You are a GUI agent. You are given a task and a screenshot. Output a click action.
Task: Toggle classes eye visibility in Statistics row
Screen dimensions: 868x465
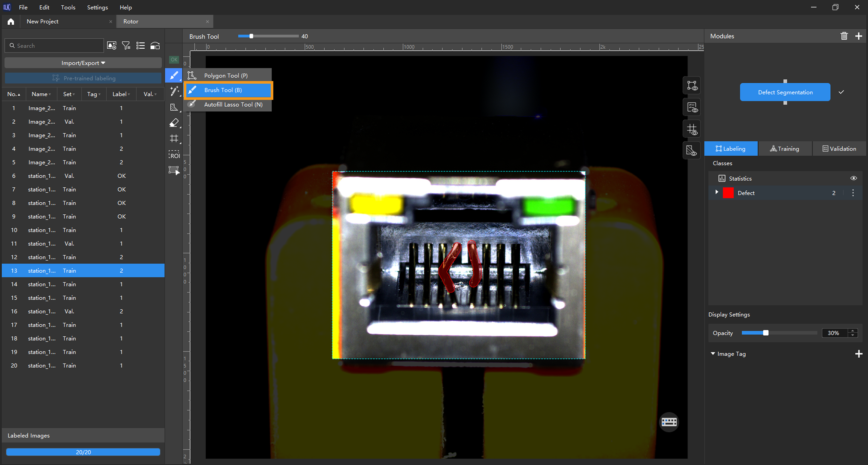[853, 178]
